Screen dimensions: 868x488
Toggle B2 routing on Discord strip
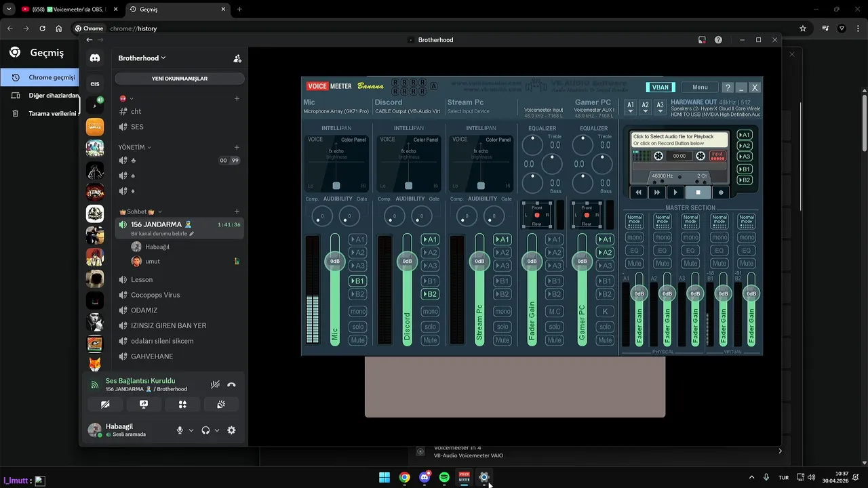(430, 294)
